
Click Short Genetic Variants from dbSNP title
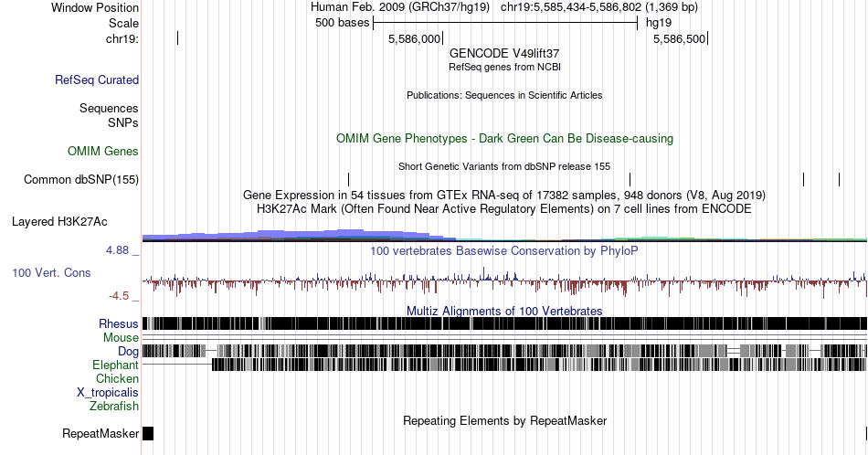point(504,166)
